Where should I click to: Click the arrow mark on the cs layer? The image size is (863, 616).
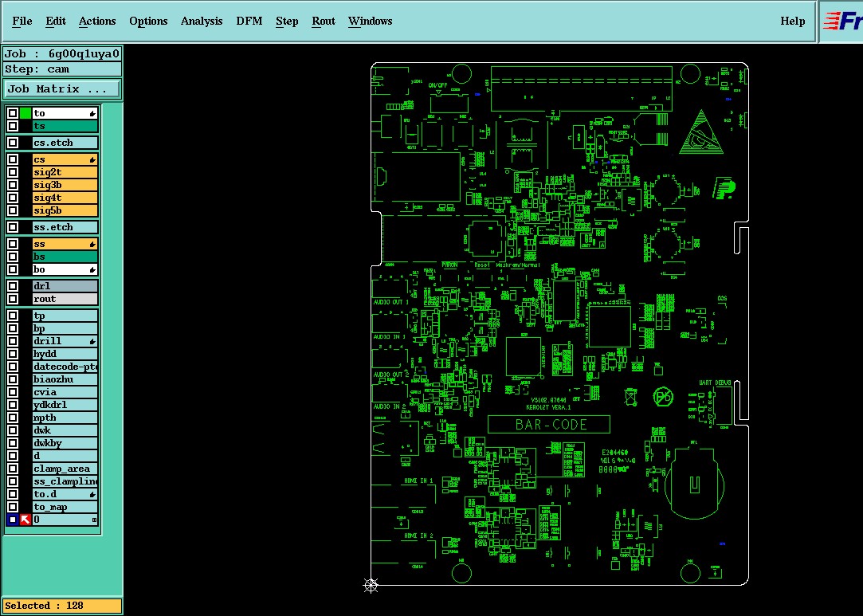92,160
